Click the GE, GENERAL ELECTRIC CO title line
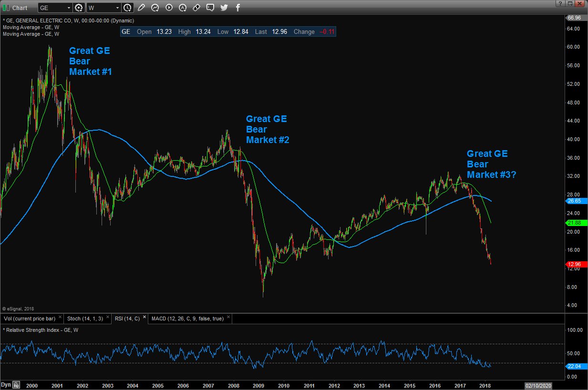Screen dimensions: 588x390 [x=68, y=21]
